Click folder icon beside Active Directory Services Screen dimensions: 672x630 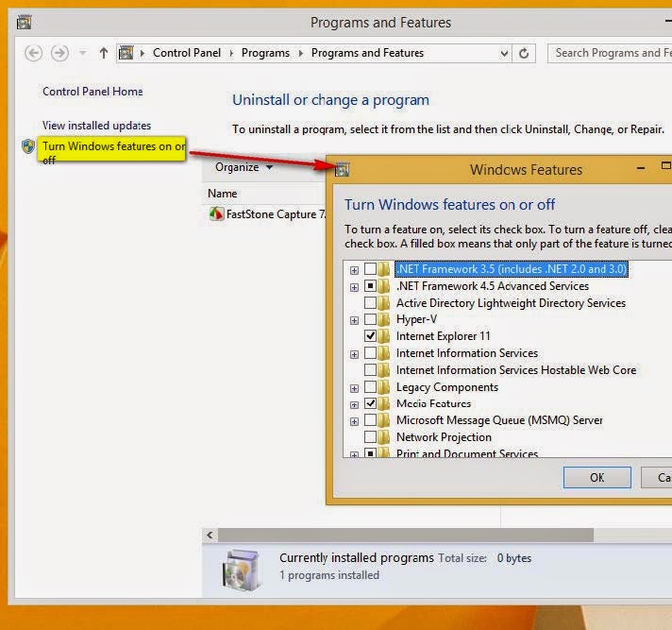pyautogui.click(x=384, y=303)
